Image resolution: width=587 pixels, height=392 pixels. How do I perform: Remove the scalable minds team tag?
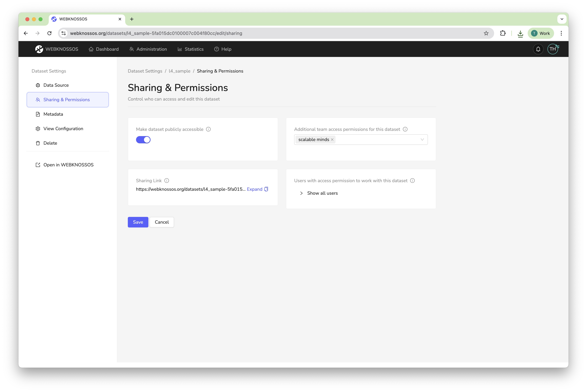pos(332,140)
